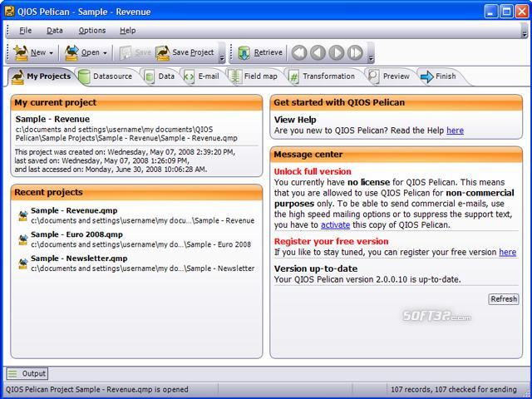Screen dimensions: 532x399
Task: Open the File menu
Action: click(x=26, y=31)
